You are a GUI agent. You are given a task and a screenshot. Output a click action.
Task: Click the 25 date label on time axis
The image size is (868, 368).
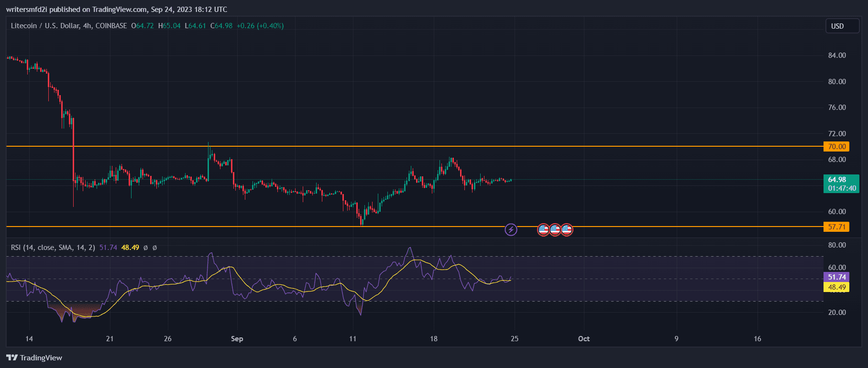coord(514,339)
